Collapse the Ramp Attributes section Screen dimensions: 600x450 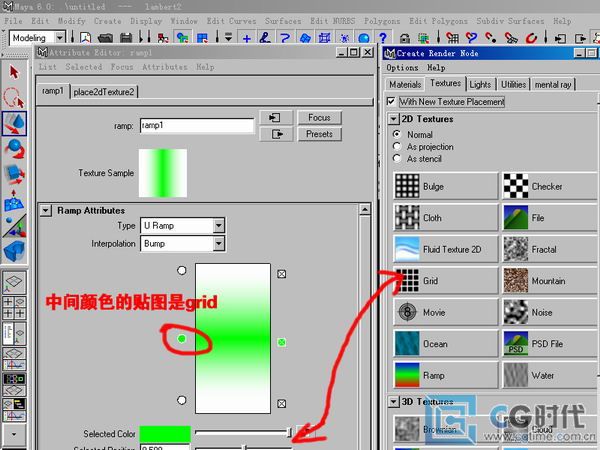(x=46, y=210)
